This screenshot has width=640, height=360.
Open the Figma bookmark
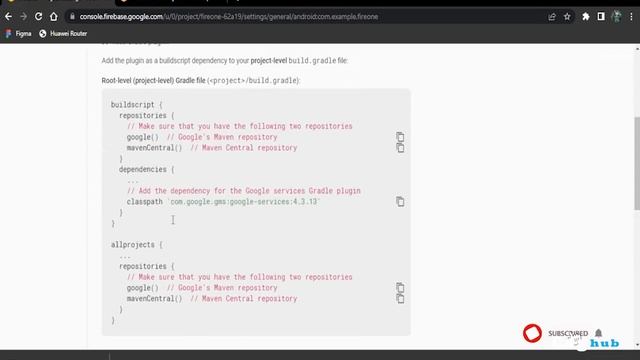(x=18, y=33)
